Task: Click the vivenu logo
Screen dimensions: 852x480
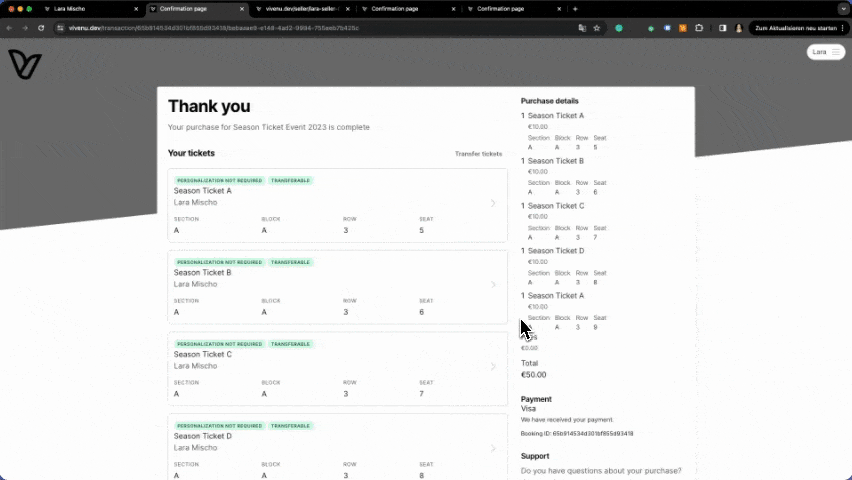Action: (24, 65)
